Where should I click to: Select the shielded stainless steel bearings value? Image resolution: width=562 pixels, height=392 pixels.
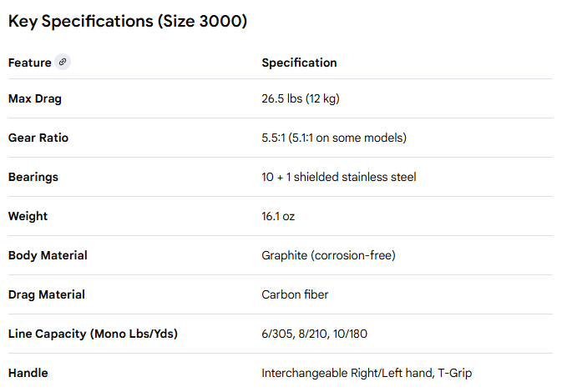click(x=338, y=178)
